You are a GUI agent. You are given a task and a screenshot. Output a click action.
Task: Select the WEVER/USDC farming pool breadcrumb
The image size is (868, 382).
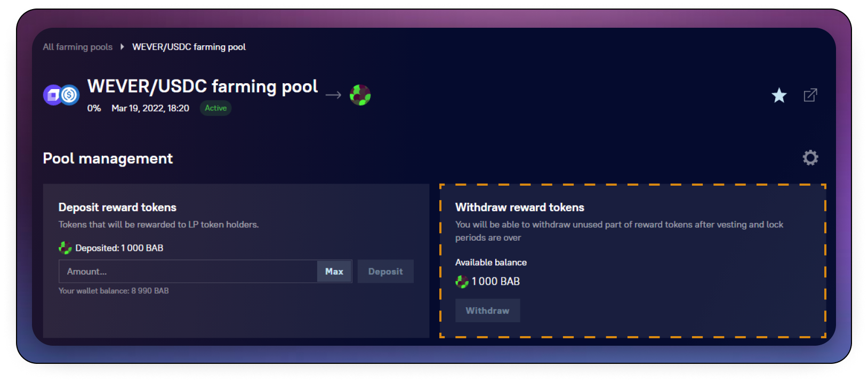point(189,47)
